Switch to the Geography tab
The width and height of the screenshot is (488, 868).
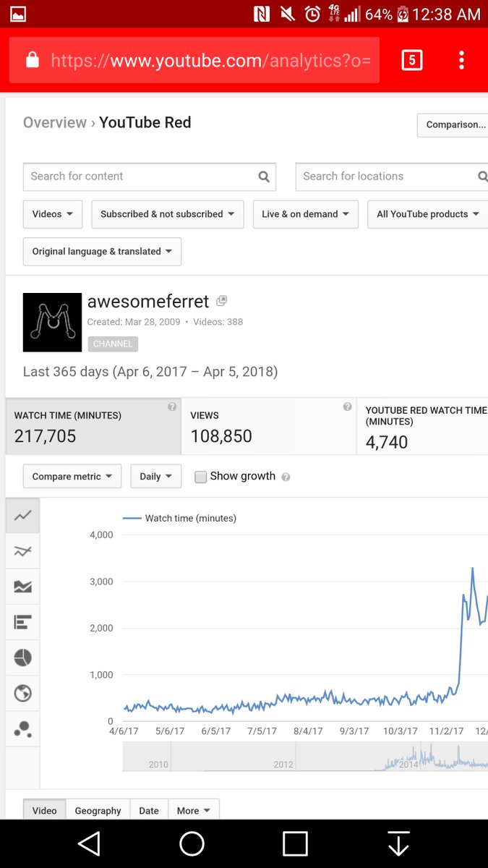(x=98, y=811)
